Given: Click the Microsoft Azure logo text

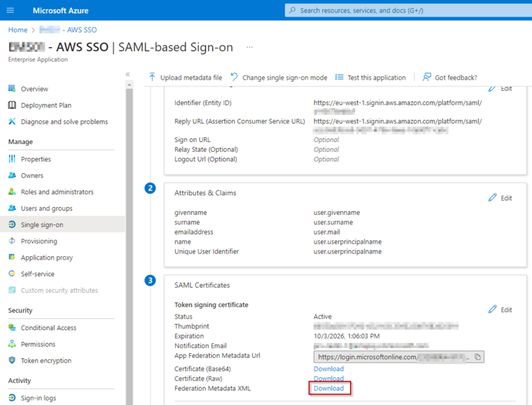Looking at the screenshot, I should tap(60, 10).
